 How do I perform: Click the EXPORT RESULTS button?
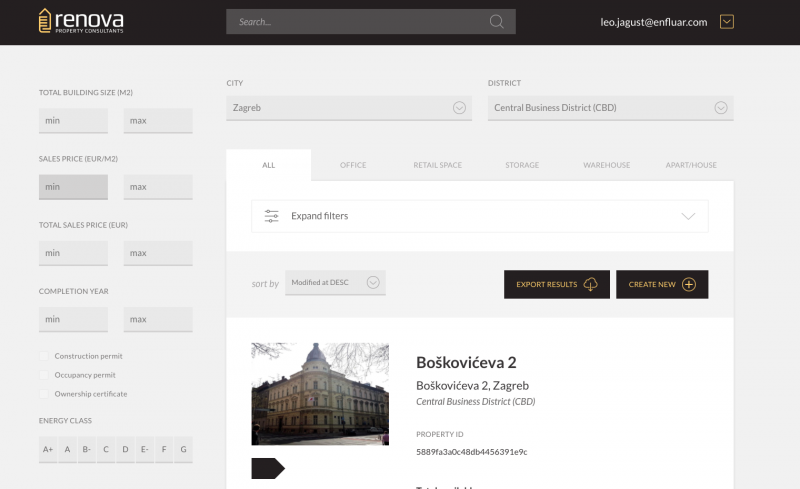(557, 284)
